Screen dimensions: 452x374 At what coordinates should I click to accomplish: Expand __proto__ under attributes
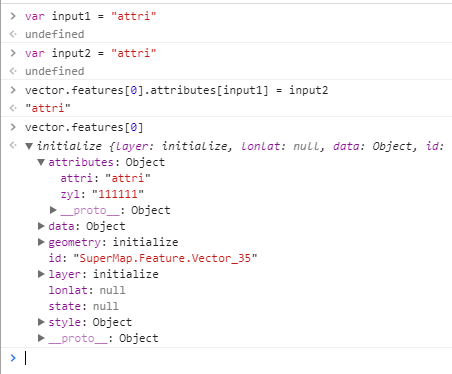(x=53, y=210)
